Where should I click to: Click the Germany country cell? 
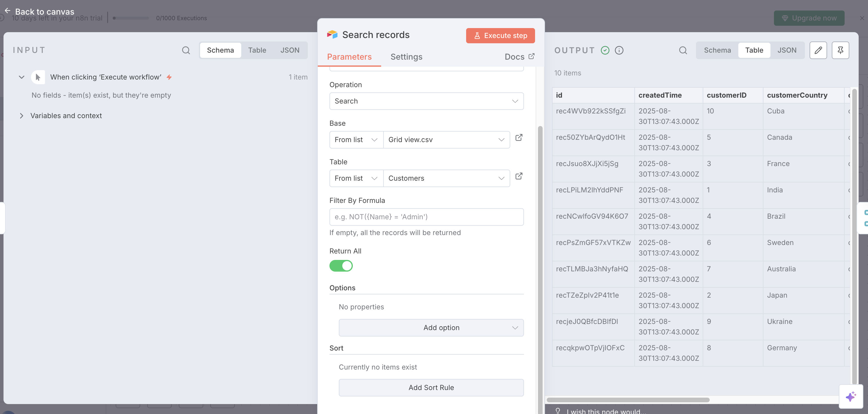(803, 353)
